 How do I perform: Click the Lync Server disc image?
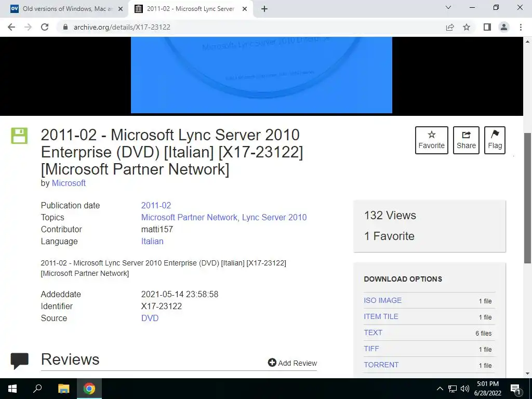[262, 75]
